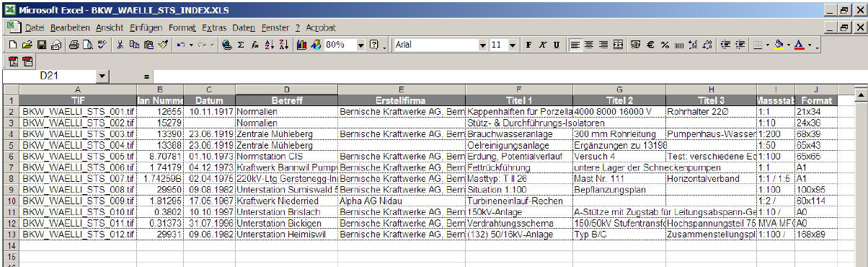
Task: Expand the undo history dropdown arrow
Action: (191, 45)
